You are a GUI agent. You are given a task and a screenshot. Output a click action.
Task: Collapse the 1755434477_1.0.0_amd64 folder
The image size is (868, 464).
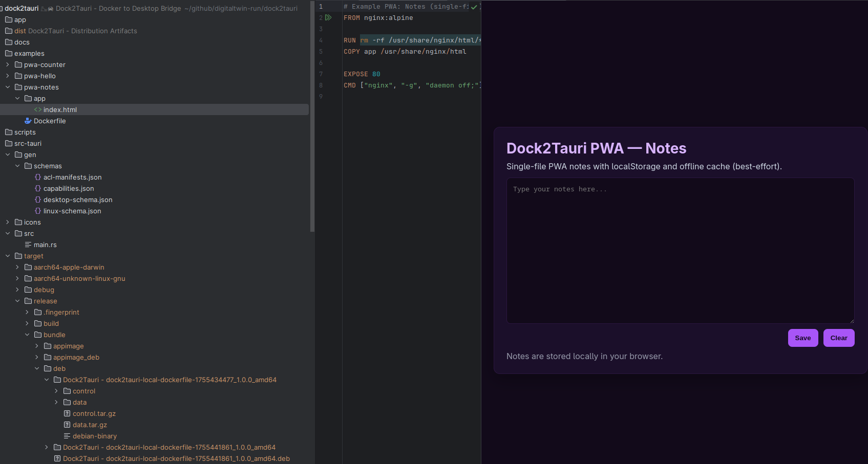click(47, 380)
